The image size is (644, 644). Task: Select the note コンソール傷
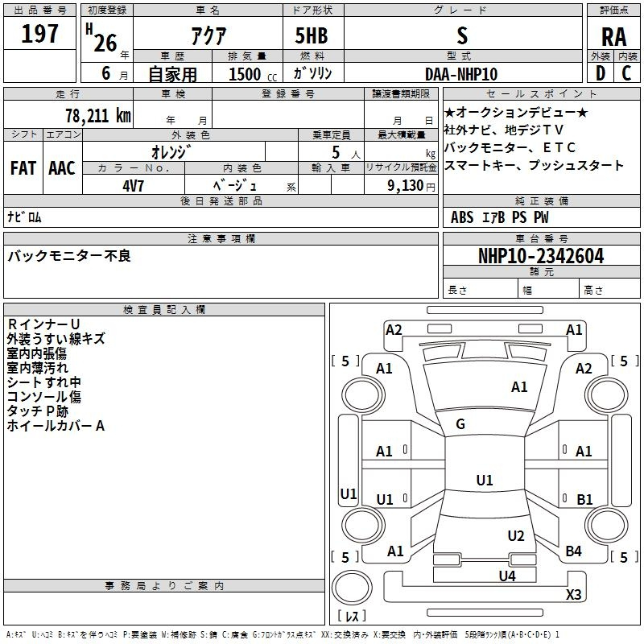pyautogui.click(x=43, y=396)
